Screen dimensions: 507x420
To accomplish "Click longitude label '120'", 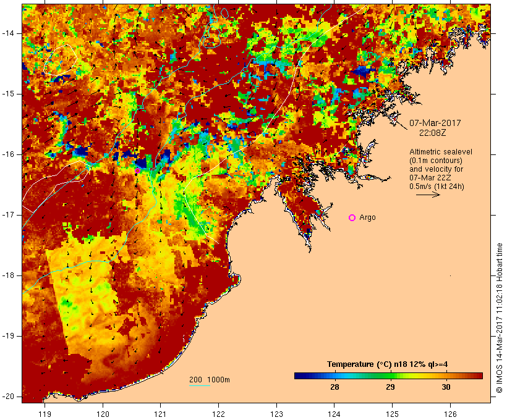I will pos(103,414).
